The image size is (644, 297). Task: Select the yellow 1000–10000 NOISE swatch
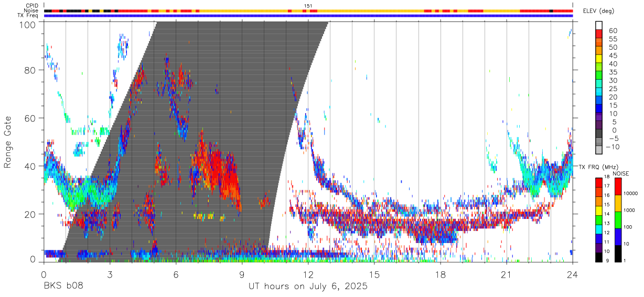[618, 203]
